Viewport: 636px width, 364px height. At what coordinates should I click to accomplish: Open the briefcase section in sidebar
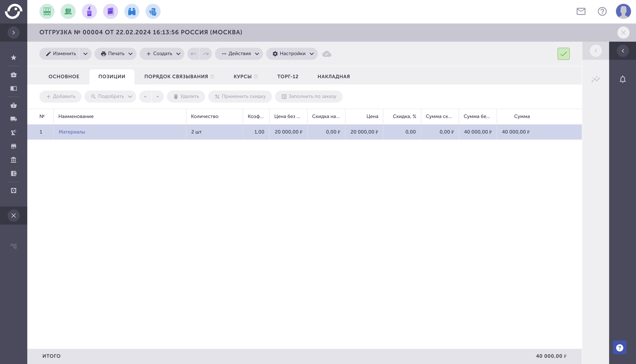tap(13, 75)
